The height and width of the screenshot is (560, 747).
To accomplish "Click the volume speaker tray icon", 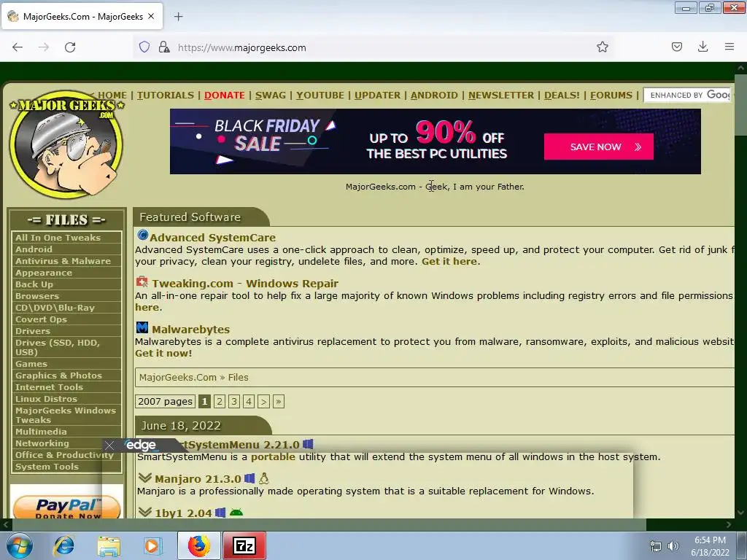I will [673, 546].
